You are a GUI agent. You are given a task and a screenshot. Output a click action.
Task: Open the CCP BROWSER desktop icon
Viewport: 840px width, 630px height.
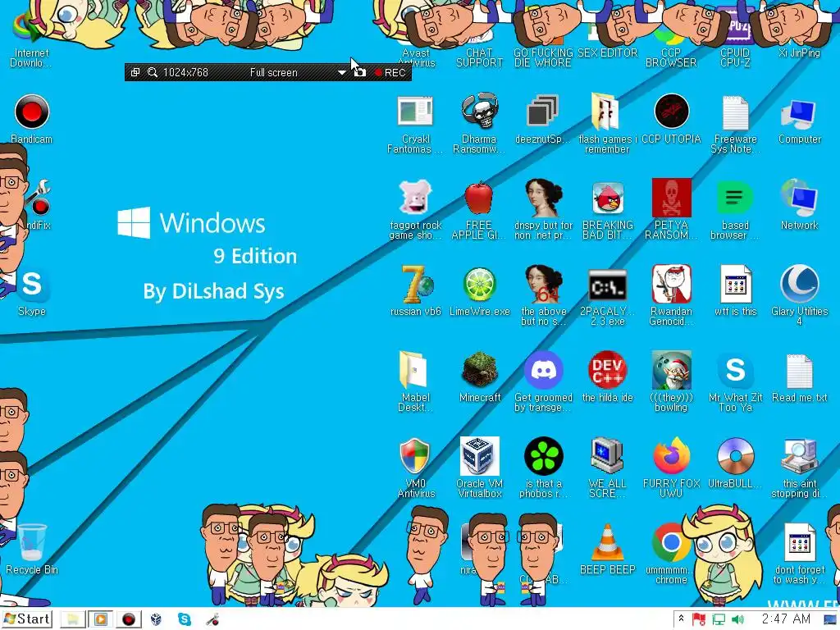tap(671, 58)
